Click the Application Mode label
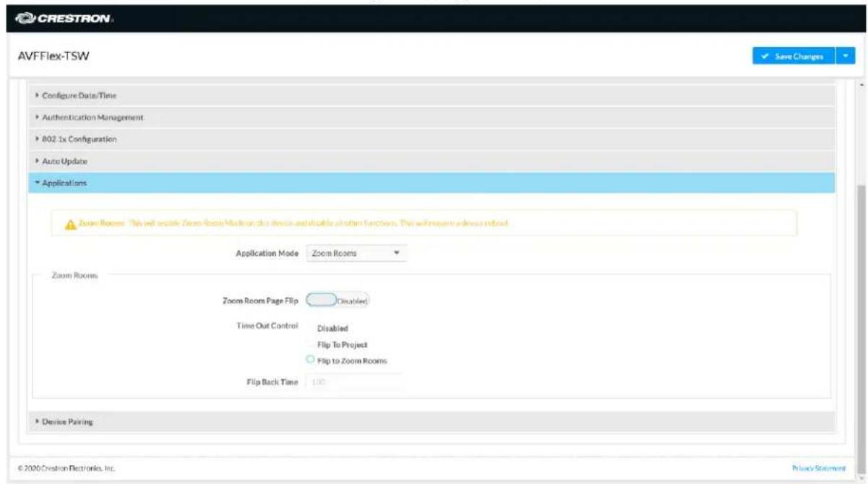Viewport: 868px width, 484px height. tap(267, 254)
